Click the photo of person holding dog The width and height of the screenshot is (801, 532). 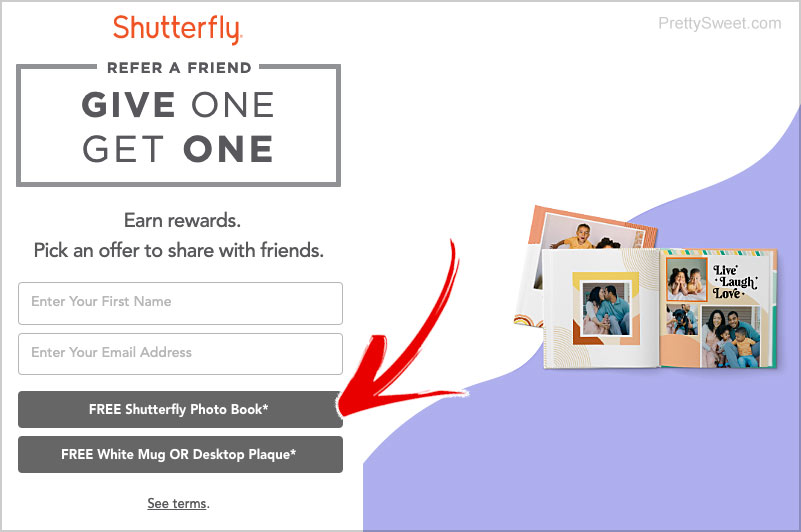point(682,320)
